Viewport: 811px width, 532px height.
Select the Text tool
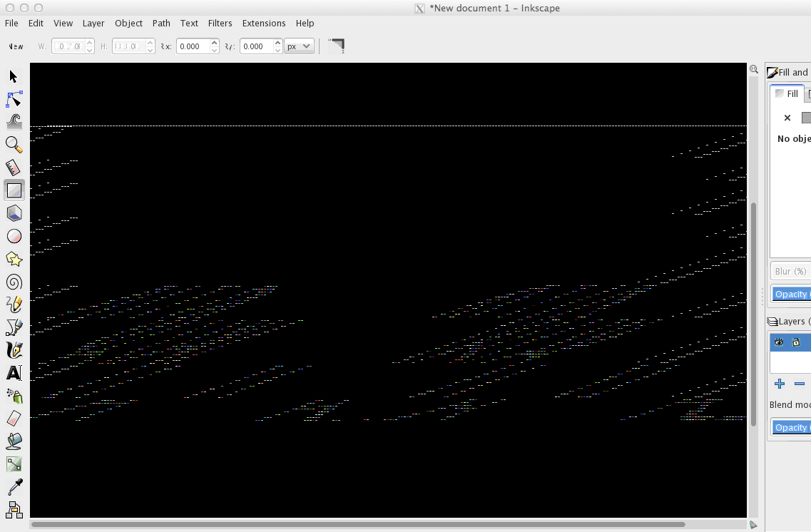click(14, 373)
